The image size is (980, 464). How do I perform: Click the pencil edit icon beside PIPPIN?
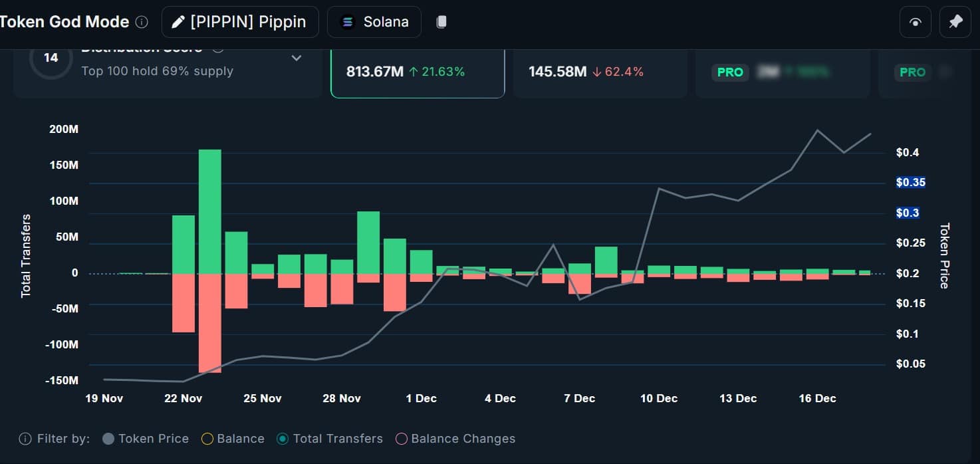(178, 22)
